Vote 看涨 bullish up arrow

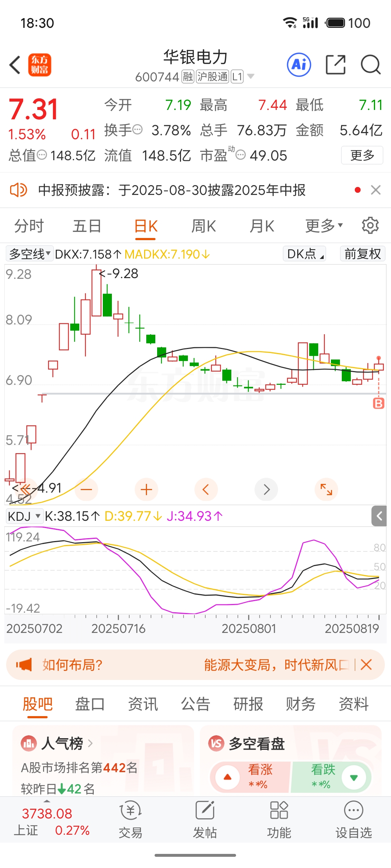228,777
